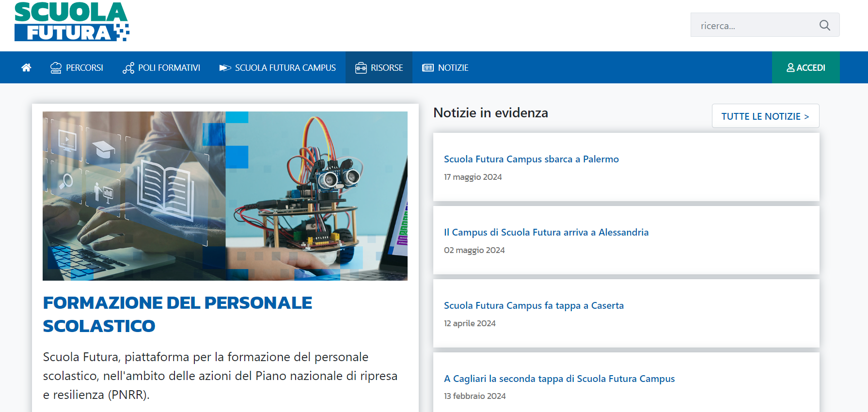Open the POLI FORMATIVI menu label

pyautogui.click(x=169, y=68)
